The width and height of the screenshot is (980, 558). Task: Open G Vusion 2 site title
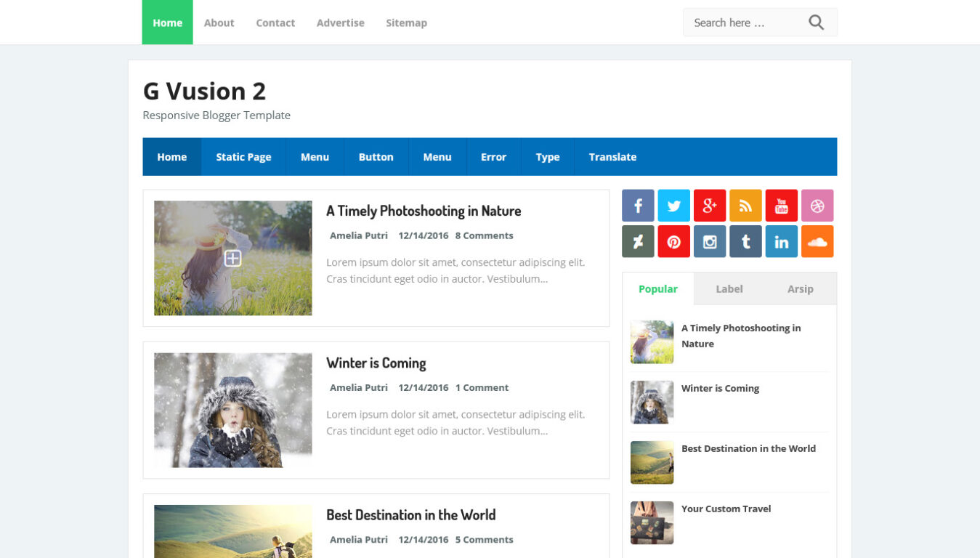click(204, 91)
